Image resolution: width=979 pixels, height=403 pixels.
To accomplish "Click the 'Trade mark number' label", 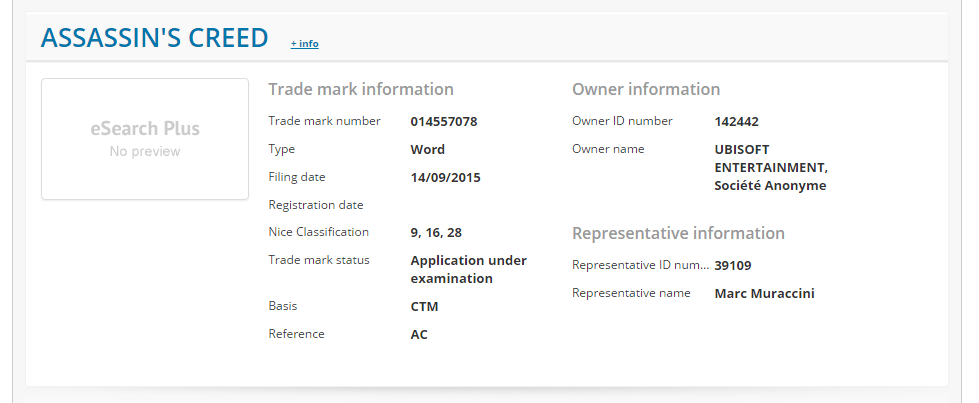I will click(x=324, y=121).
